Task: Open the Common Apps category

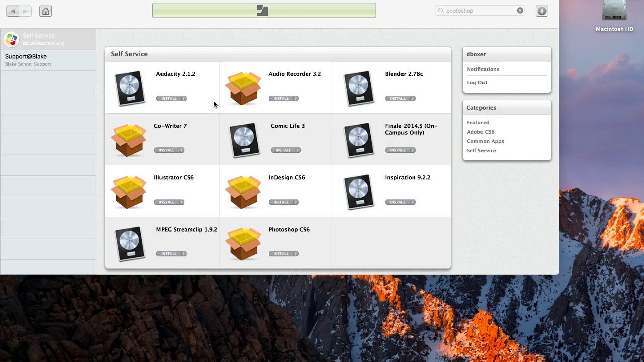Action: pos(486,141)
